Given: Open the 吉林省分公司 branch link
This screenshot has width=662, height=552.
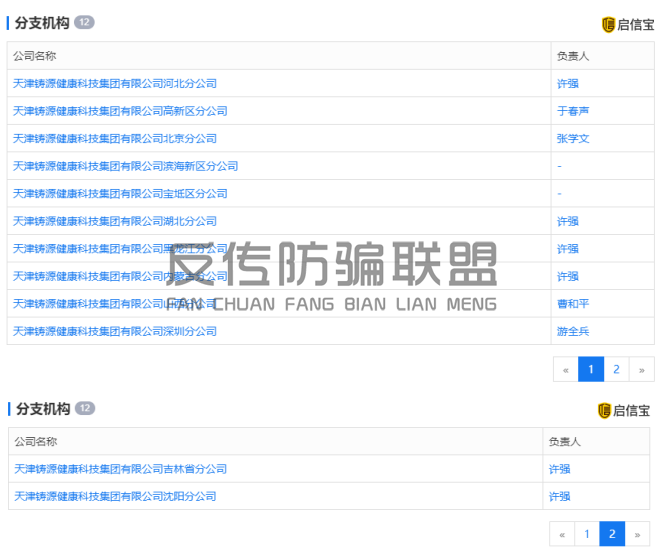Looking at the screenshot, I should pyautogui.click(x=120, y=468).
